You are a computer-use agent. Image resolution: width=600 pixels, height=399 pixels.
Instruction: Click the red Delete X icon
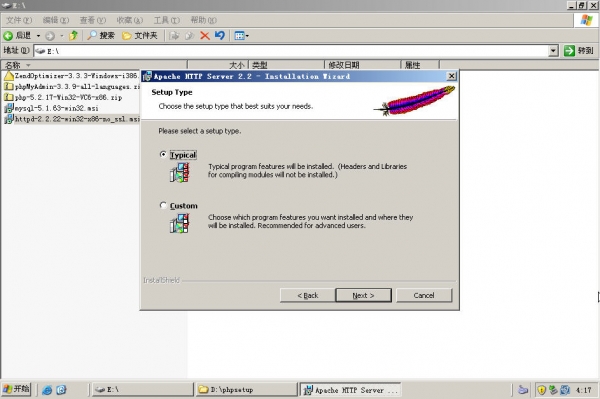[x=205, y=36]
